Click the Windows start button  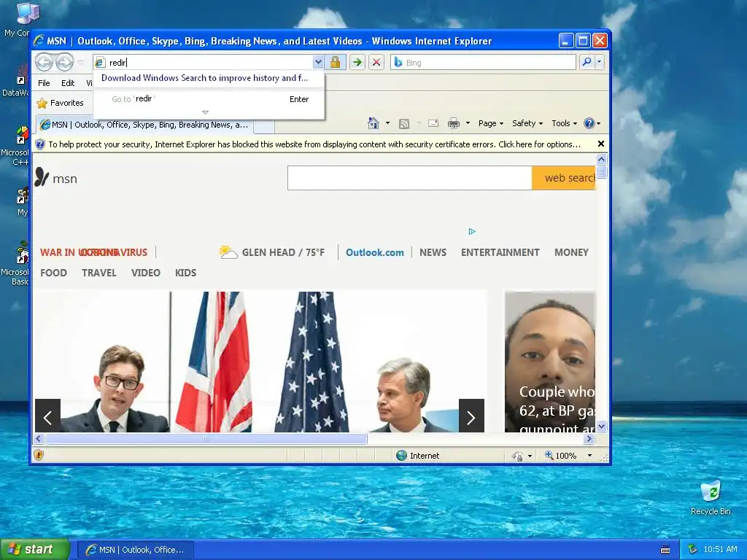click(35, 549)
